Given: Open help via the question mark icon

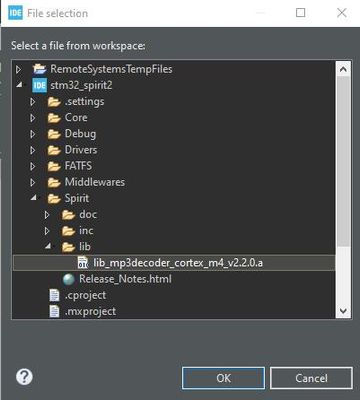Looking at the screenshot, I should (24, 377).
